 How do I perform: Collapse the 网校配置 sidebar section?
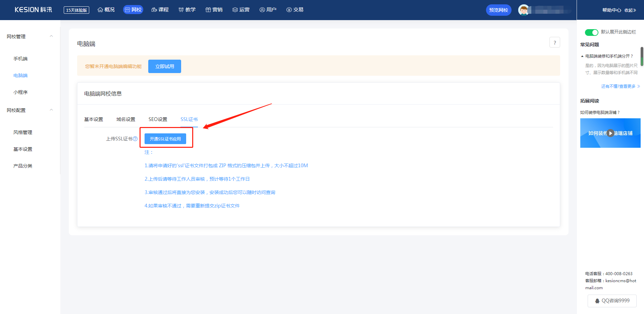click(51, 110)
